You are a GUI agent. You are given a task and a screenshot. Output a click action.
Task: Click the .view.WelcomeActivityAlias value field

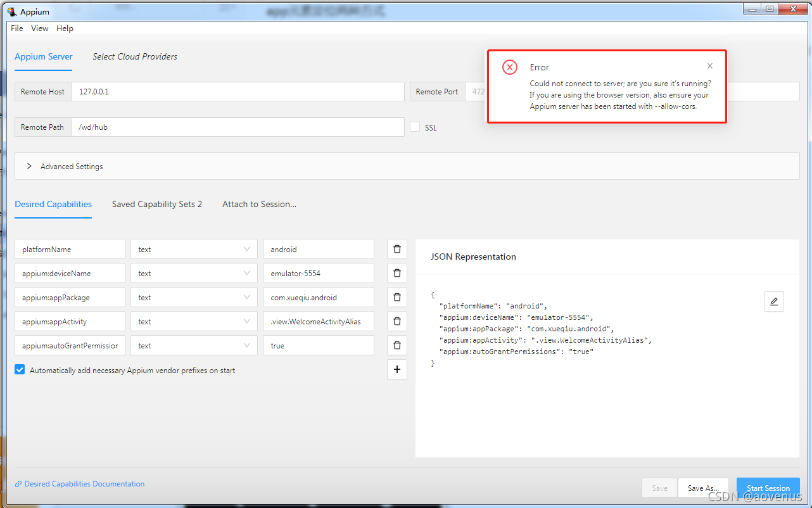[319, 321]
